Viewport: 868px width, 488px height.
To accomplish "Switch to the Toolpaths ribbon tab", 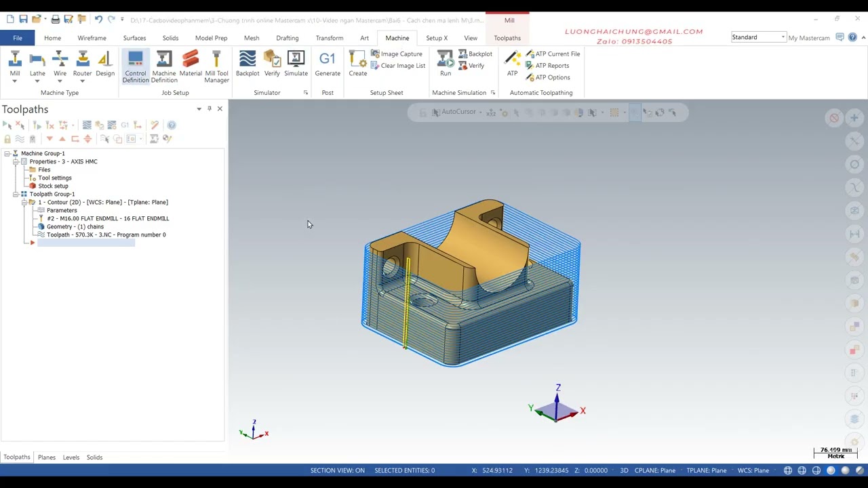I will point(507,38).
